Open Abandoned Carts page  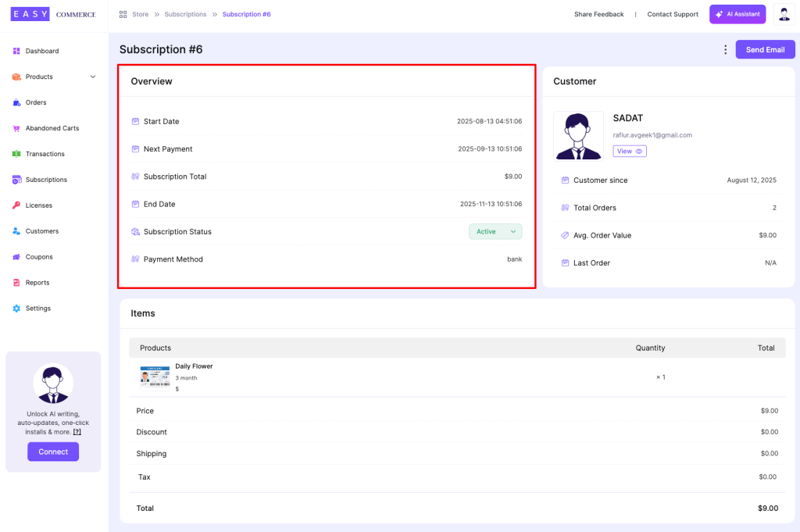click(52, 128)
